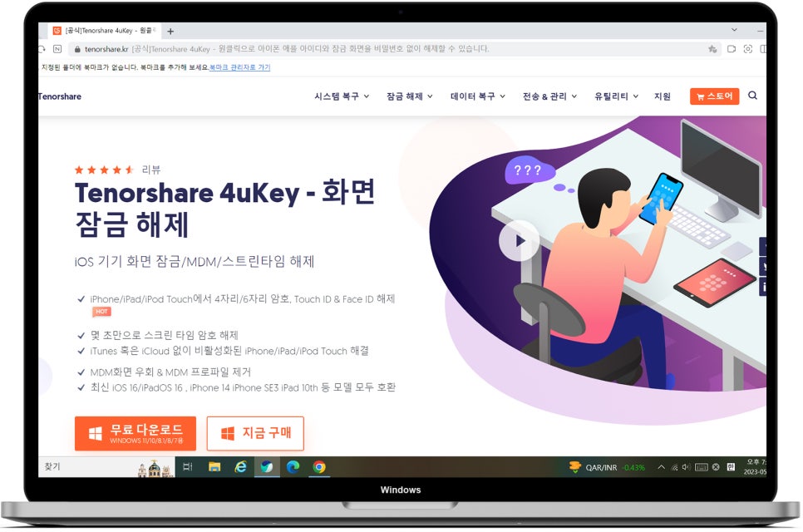Open the browser tab list chevron
Image resolution: width=803 pixels, height=532 pixels.
[734, 30]
